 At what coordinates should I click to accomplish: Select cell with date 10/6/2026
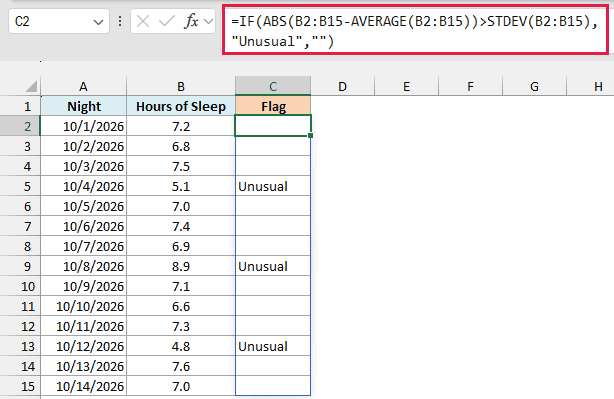click(x=83, y=226)
